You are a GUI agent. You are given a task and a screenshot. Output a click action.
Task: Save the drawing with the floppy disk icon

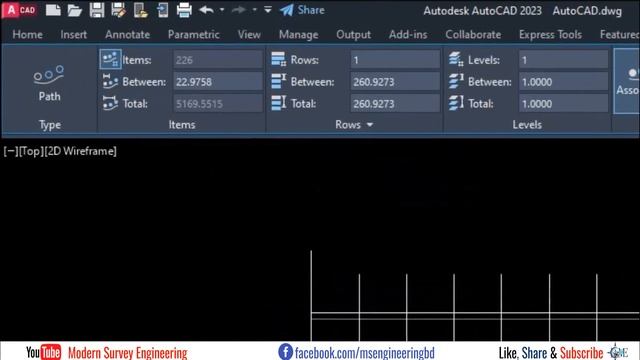point(97,10)
